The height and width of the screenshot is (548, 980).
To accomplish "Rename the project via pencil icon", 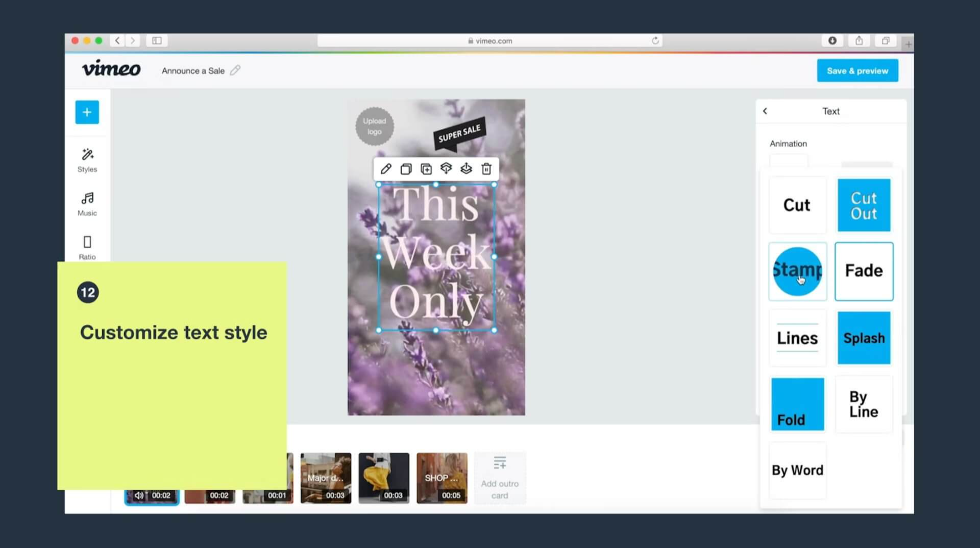I will click(235, 70).
